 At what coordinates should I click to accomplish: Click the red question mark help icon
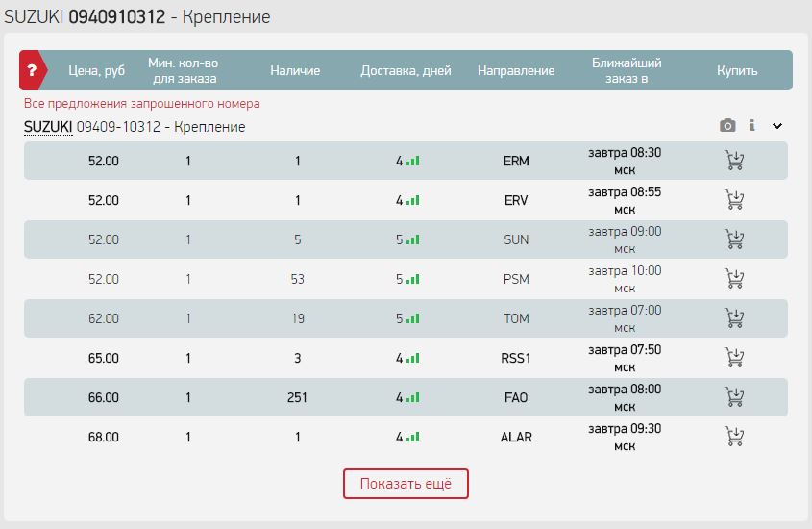click(32, 70)
